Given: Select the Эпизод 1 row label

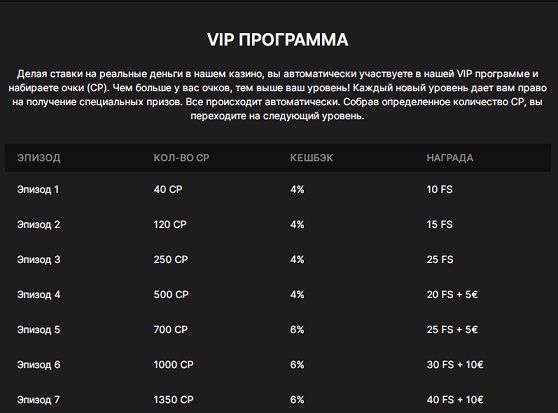Looking at the screenshot, I should [x=38, y=190].
